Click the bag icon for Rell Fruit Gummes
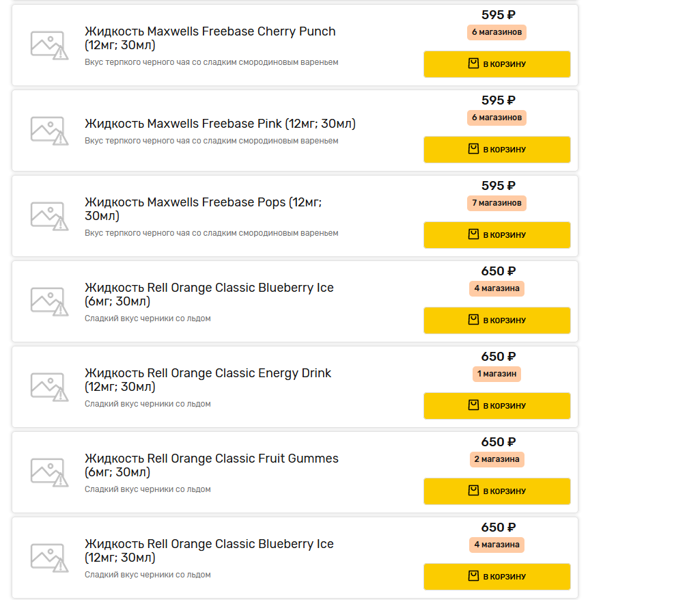This screenshot has width=700, height=600. point(473,491)
